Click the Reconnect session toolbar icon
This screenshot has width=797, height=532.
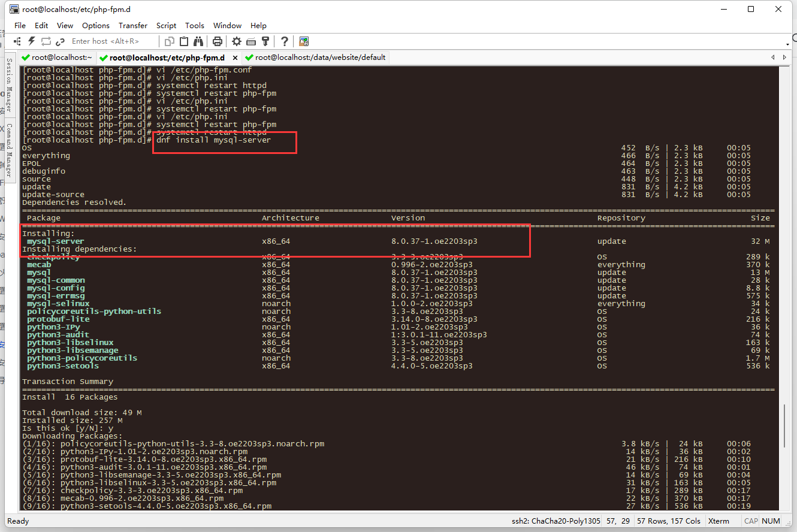pos(46,41)
